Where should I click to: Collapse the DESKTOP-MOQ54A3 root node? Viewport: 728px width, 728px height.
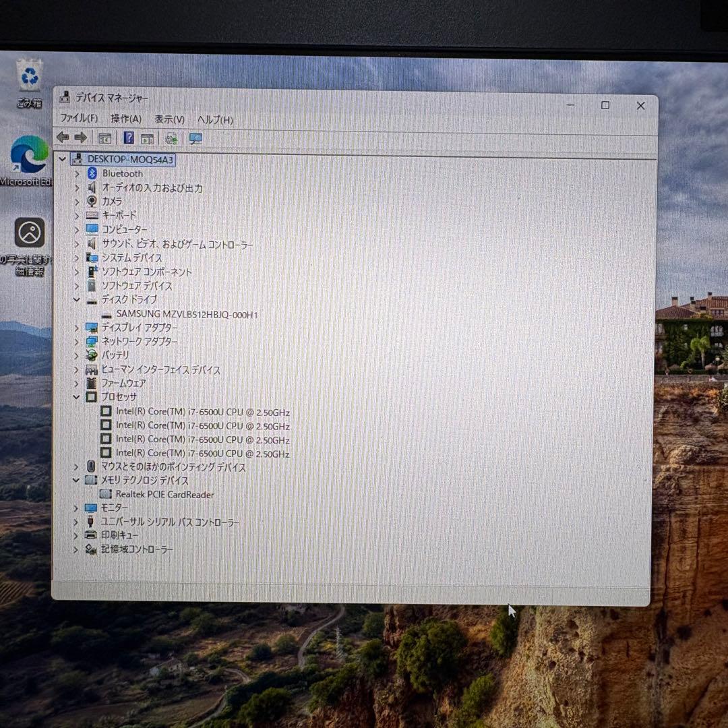pos(63,160)
